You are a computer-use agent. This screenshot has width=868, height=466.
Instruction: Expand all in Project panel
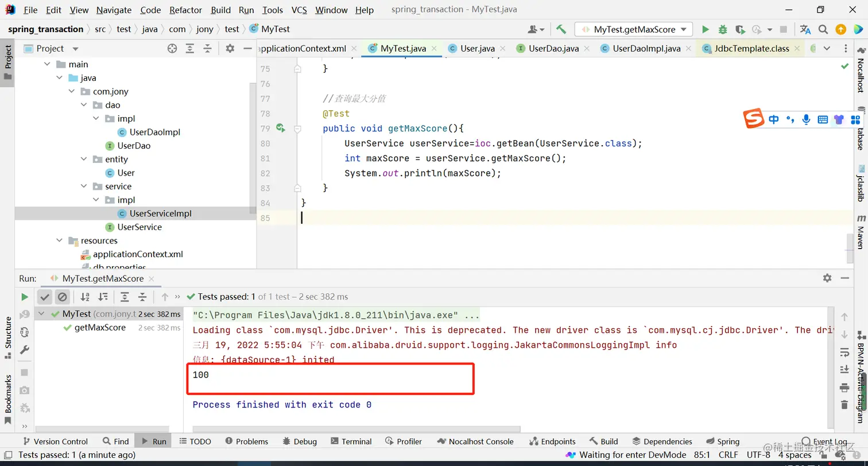[x=190, y=49]
